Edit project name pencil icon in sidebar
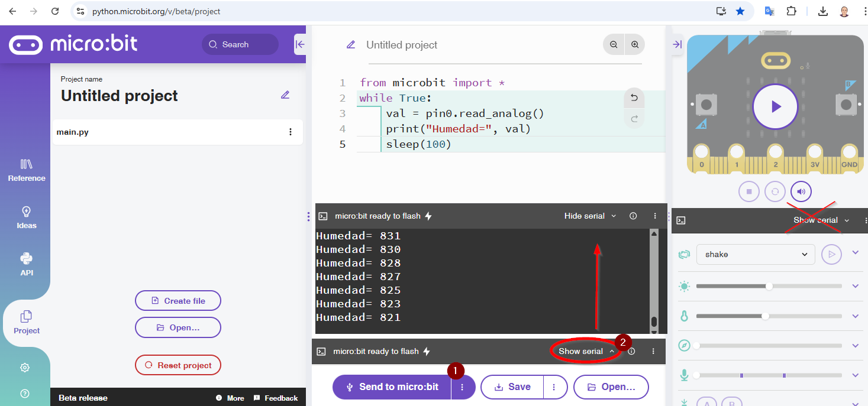 285,95
